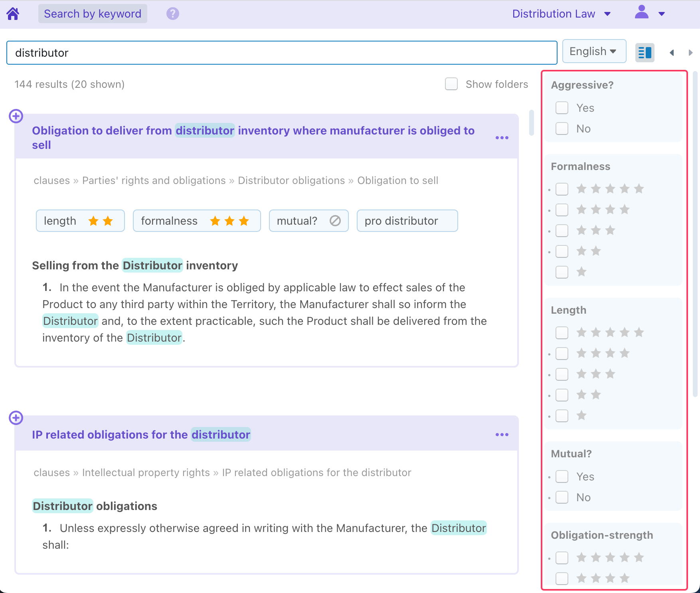Add the Obligation to deliver clause with plus icon
Image resolution: width=700 pixels, height=593 pixels.
click(16, 116)
